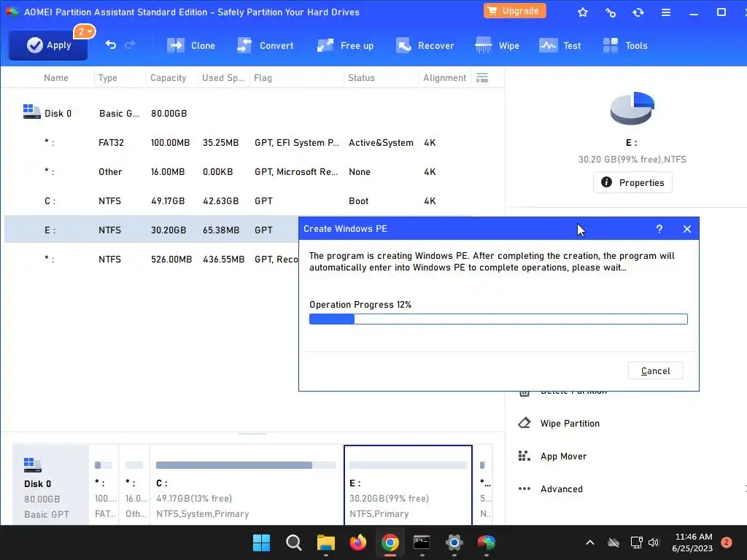Undo the last operation arrow
747x560 pixels.
(111, 44)
